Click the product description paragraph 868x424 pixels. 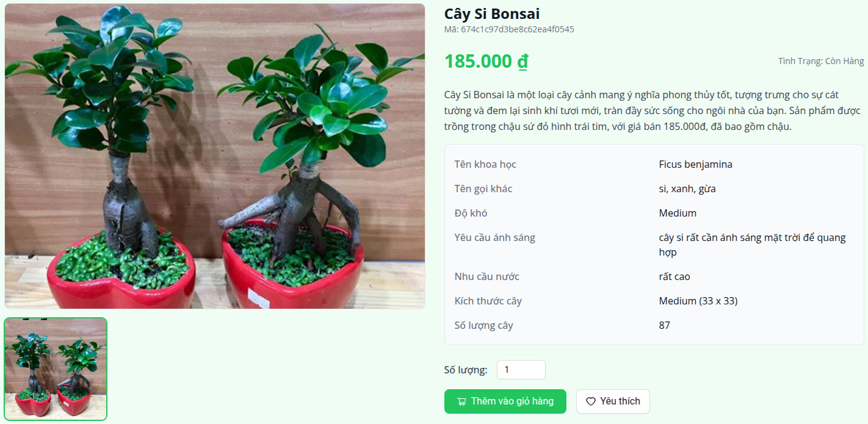[x=651, y=111]
